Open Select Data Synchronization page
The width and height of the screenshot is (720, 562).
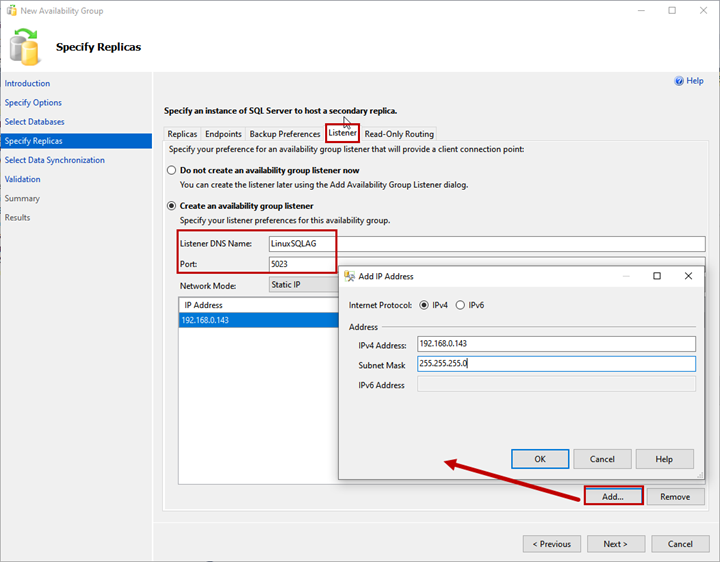(55, 160)
